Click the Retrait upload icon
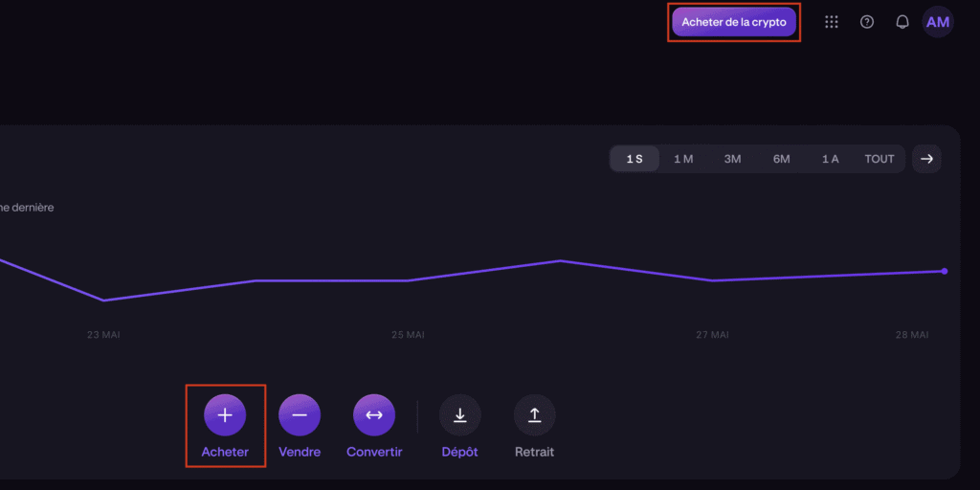 click(x=534, y=415)
